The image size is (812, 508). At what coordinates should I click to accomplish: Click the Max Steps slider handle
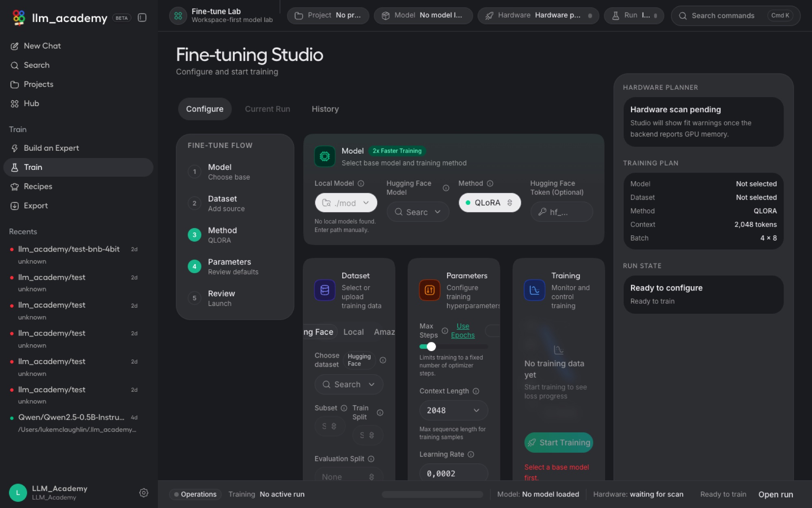click(x=431, y=346)
